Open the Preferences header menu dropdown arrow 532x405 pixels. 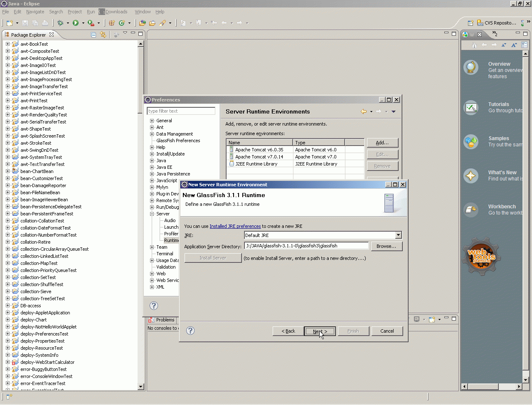click(x=394, y=111)
